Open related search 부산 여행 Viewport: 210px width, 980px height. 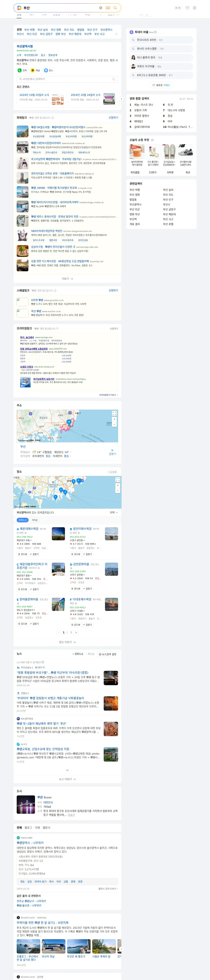29,30
